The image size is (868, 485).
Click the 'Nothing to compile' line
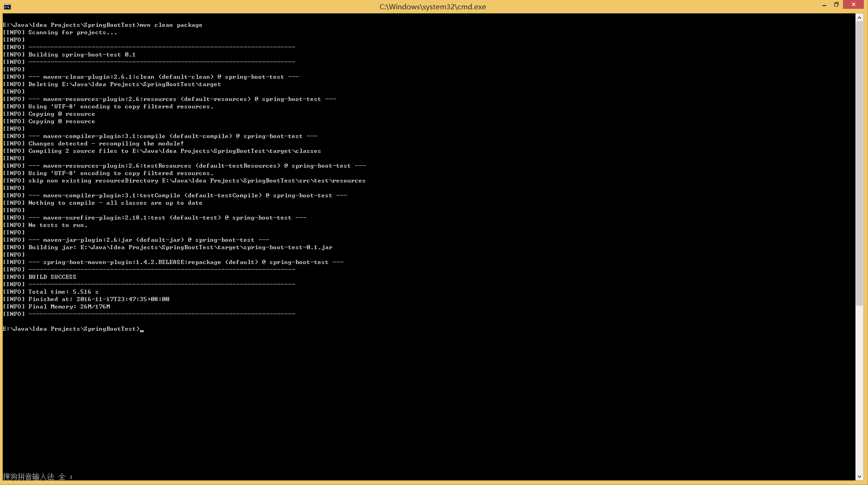click(x=102, y=203)
